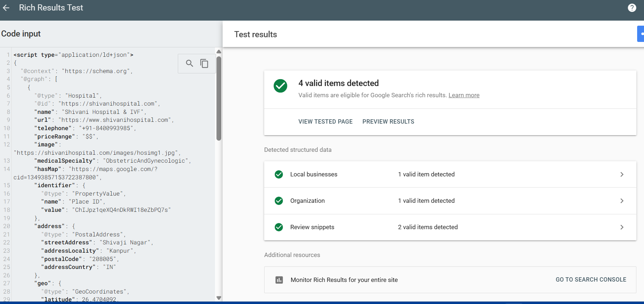Click the "@type": "PropertyValue" line
Viewport: 644px width, 304px height.
pos(83,194)
